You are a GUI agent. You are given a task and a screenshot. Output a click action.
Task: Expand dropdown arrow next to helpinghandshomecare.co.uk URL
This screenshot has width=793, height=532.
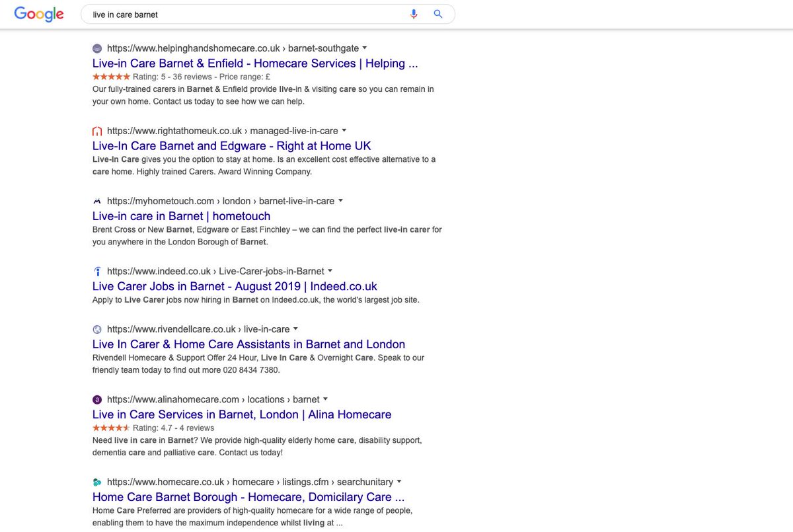tap(365, 48)
